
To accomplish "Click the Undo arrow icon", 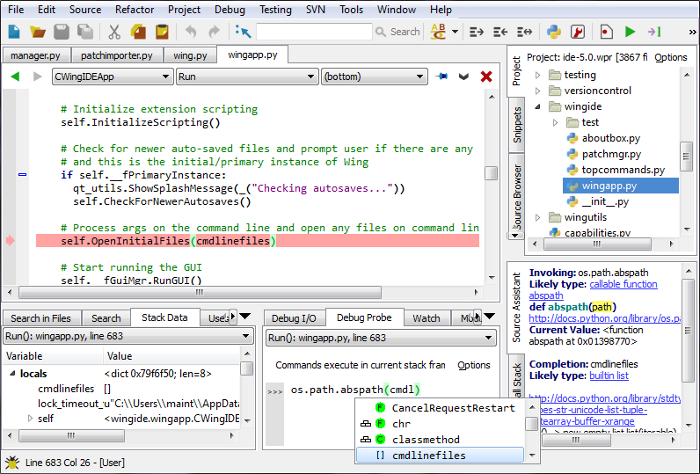I will (x=190, y=32).
